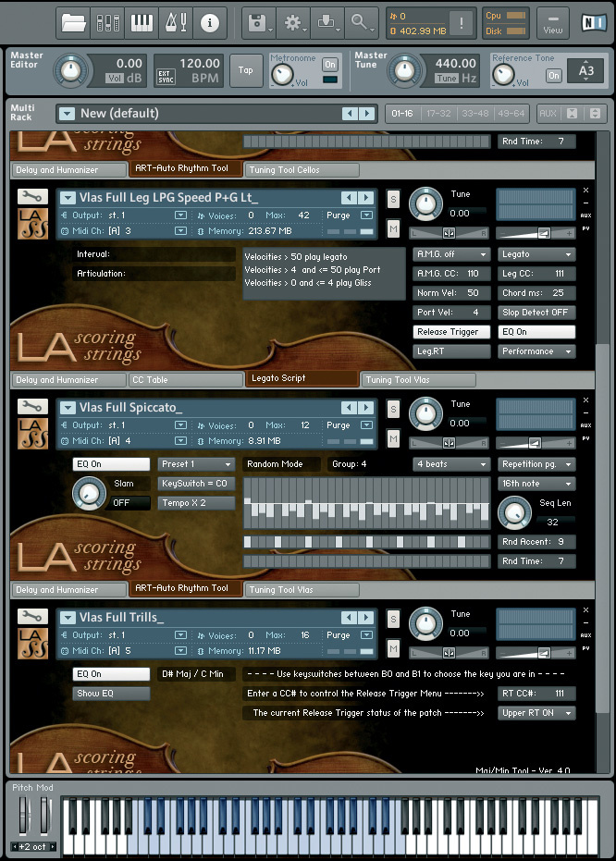Go to previous multi rack preset arrow
This screenshot has height=861, width=616.
[350, 114]
